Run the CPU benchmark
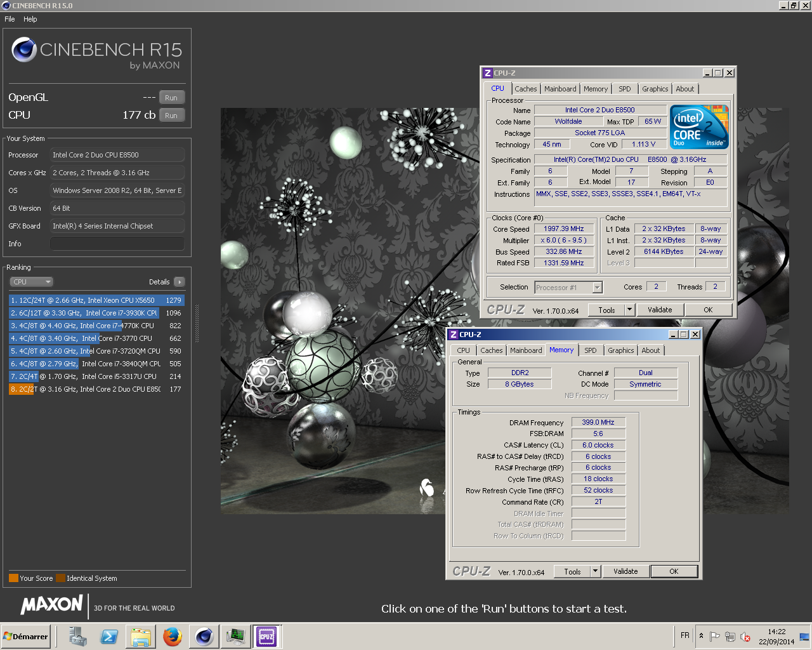812x650 pixels. coord(171,116)
